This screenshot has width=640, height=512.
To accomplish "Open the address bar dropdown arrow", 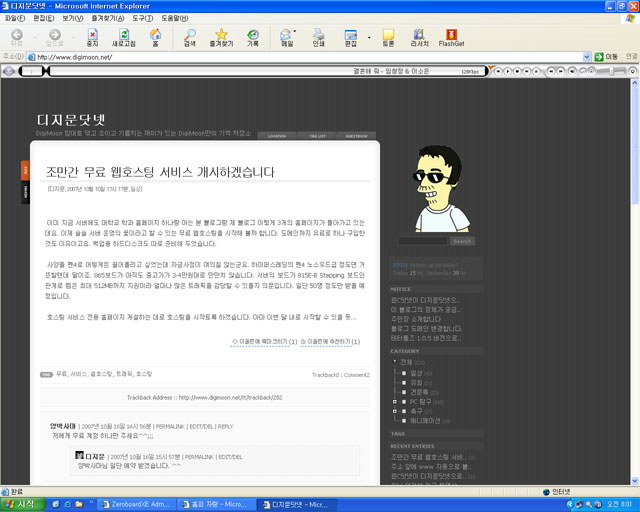I will pos(587,57).
